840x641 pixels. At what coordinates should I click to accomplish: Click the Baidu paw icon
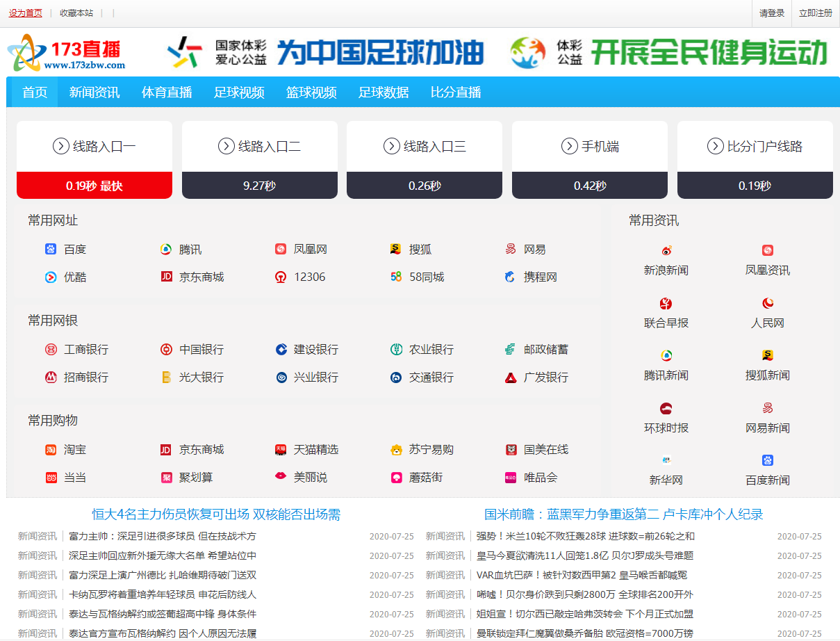51,249
